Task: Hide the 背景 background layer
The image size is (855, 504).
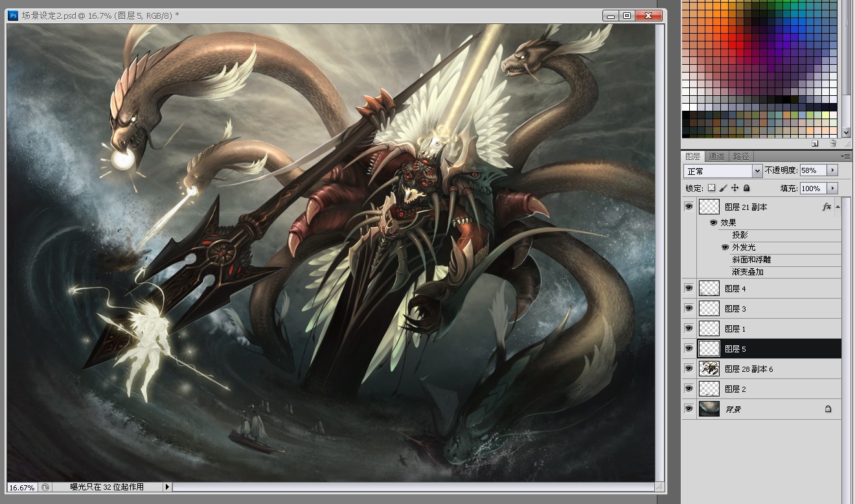Action: (689, 409)
